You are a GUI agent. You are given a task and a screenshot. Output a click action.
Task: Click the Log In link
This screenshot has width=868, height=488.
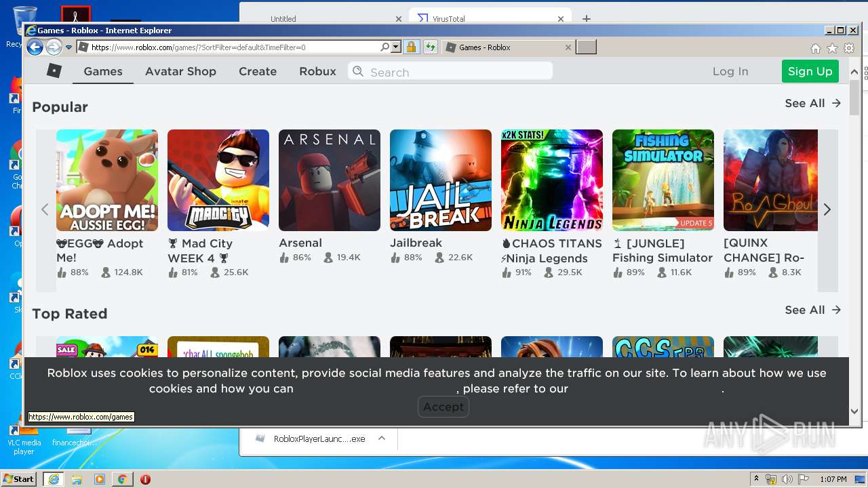pyautogui.click(x=730, y=71)
